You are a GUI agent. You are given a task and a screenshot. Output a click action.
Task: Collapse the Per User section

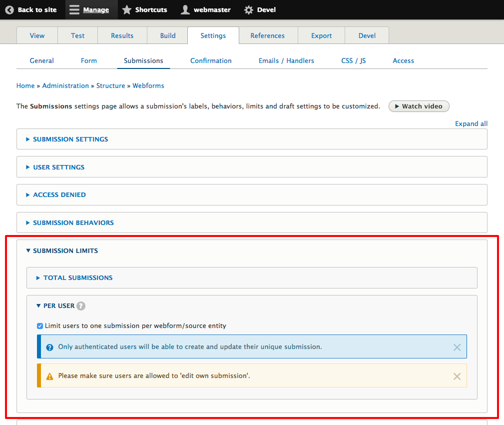[x=56, y=305]
